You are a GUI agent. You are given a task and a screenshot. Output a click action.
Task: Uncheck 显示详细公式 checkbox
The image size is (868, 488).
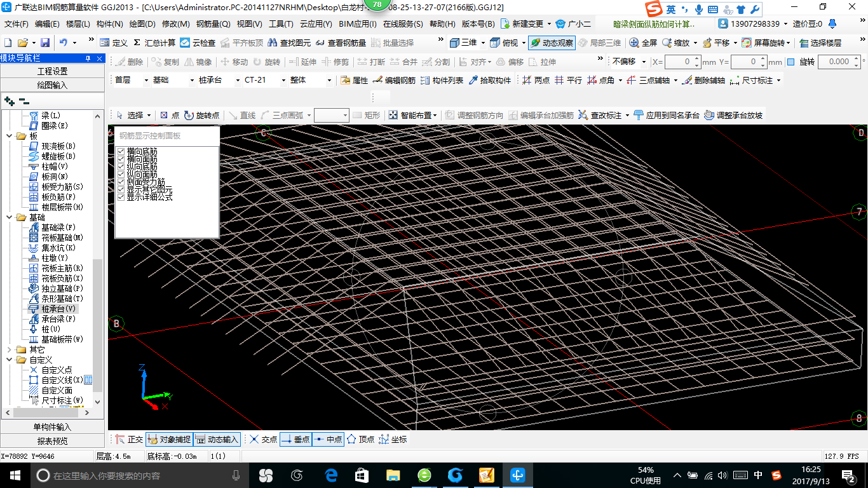point(121,198)
